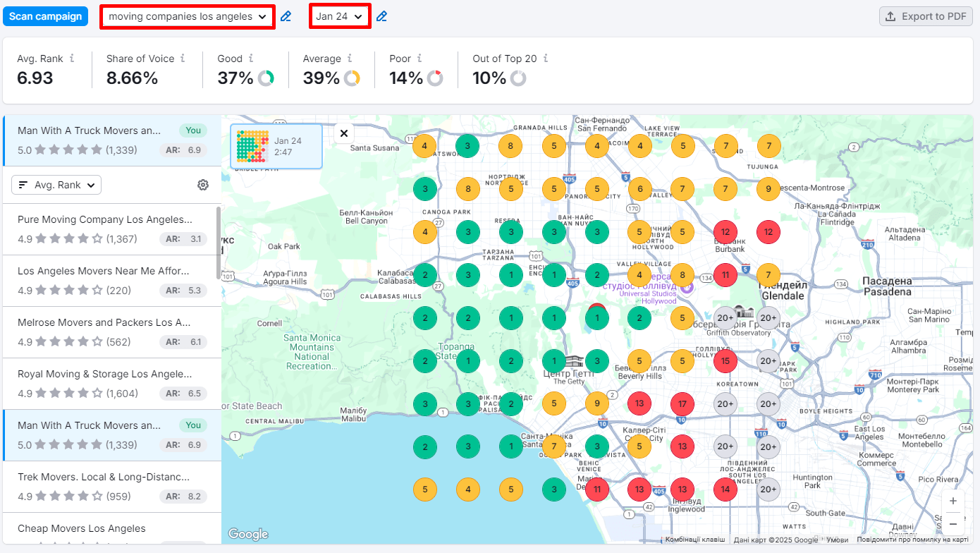The height and width of the screenshot is (553, 980).
Task: Zoom out the map with minus button
Action: click(953, 524)
